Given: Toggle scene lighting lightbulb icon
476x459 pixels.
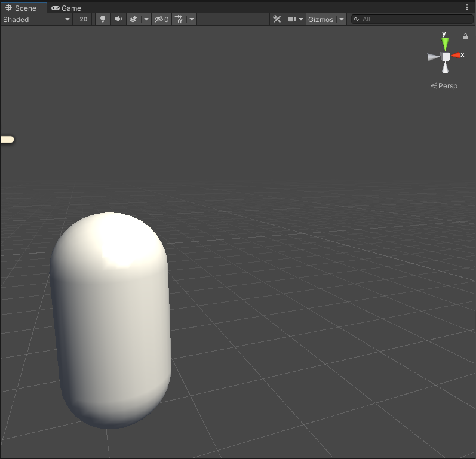Looking at the screenshot, I should point(103,20).
